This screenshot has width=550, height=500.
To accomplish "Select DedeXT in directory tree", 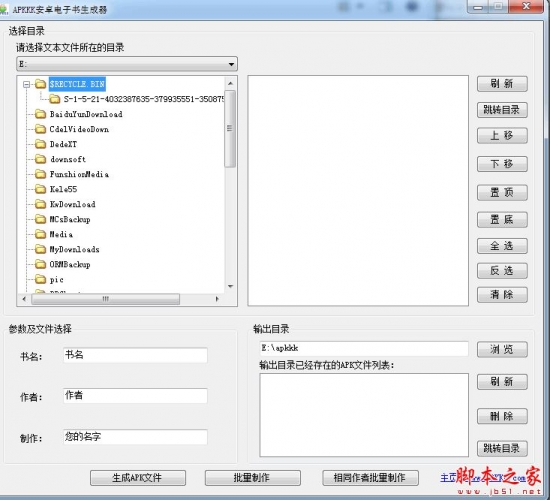I will pyautogui.click(x=63, y=144).
